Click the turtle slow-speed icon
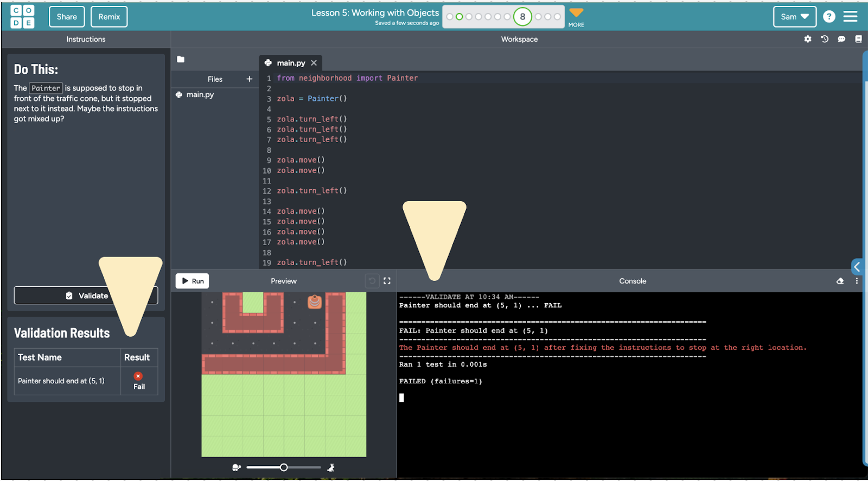The height and width of the screenshot is (481, 868). [x=236, y=467]
